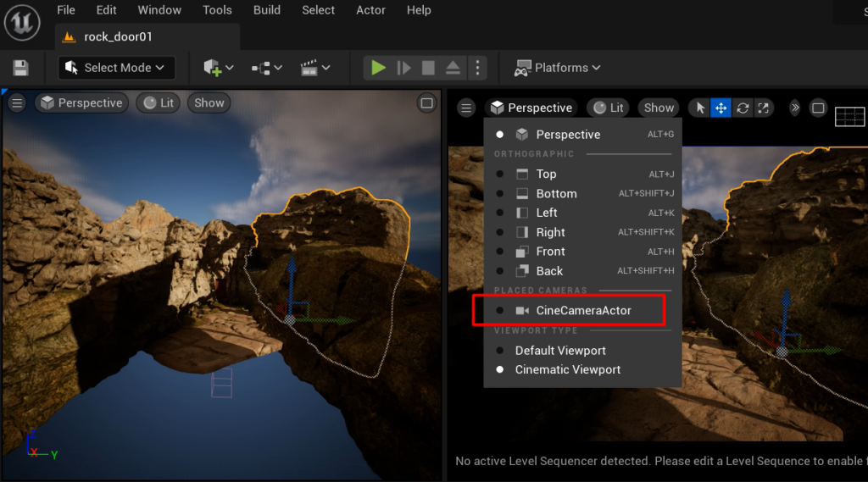Open the Help menu
The height and width of the screenshot is (482, 868).
click(x=419, y=10)
